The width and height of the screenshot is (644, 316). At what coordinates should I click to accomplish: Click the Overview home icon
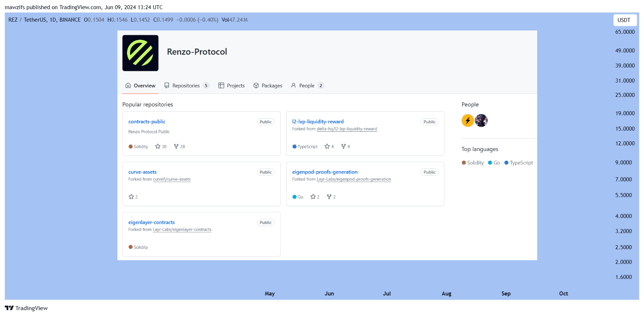tap(128, 86)
